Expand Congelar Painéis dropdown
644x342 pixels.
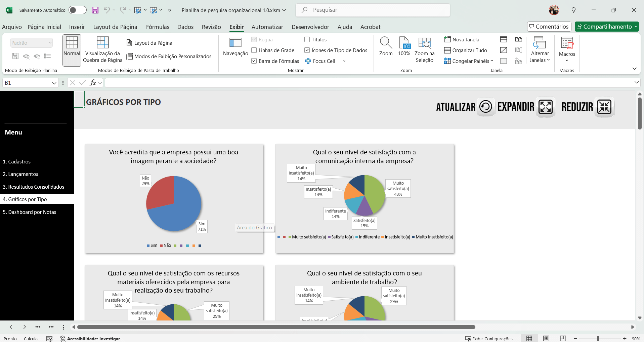469,61
